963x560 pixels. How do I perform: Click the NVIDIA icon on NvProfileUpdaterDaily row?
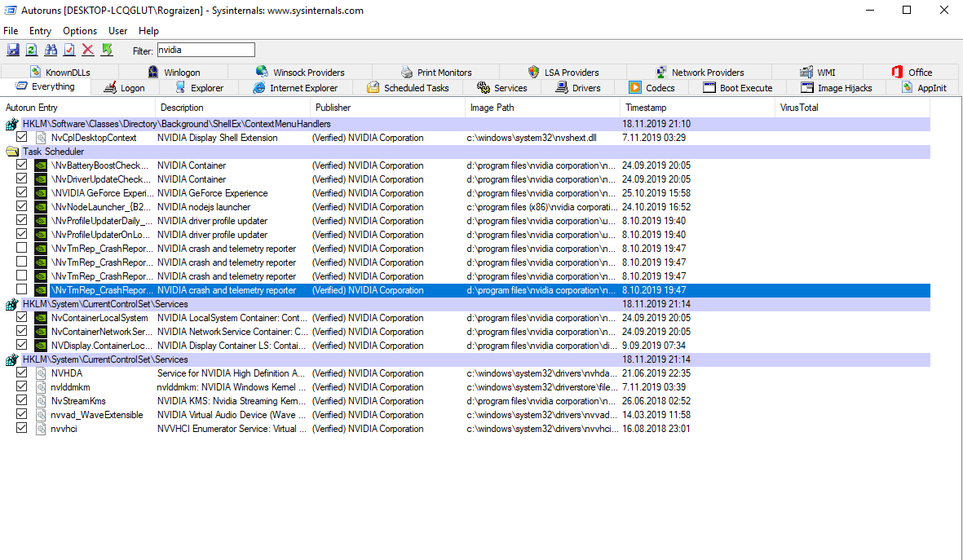click(41, 221)
